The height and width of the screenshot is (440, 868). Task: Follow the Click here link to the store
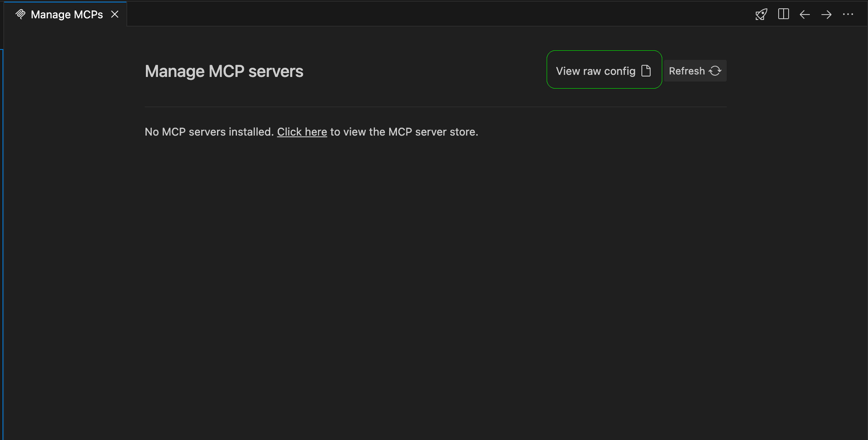[x=302, y=132]
